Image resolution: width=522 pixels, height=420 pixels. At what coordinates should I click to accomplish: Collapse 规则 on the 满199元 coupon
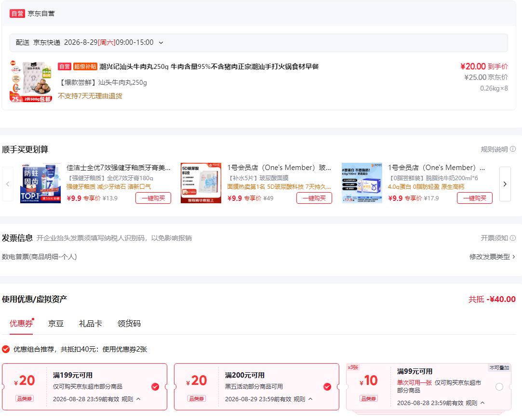[131, 399]
